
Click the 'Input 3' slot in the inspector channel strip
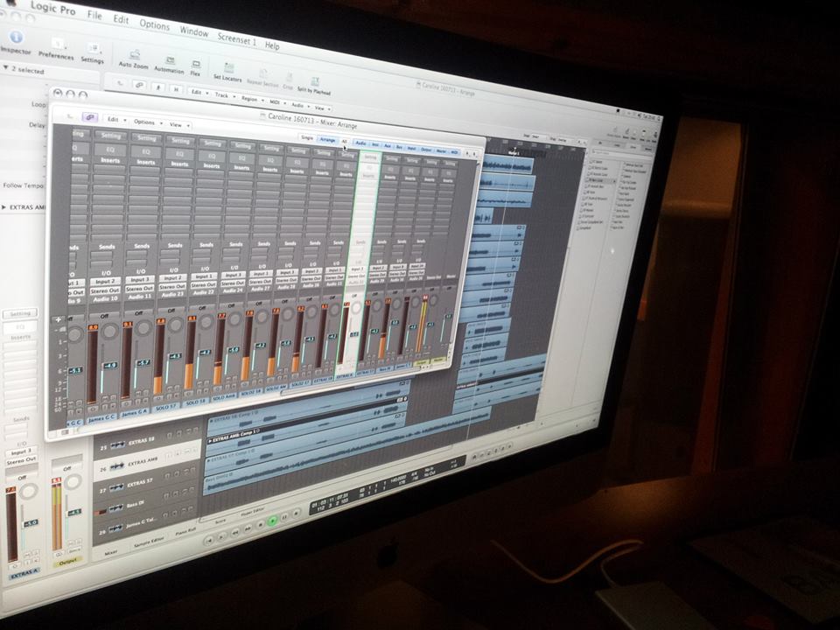[21, 452]
